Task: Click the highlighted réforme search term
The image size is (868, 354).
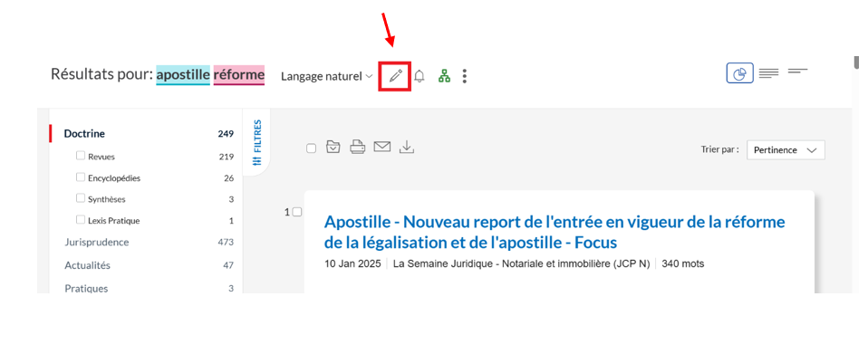Action: click(239, 74)
